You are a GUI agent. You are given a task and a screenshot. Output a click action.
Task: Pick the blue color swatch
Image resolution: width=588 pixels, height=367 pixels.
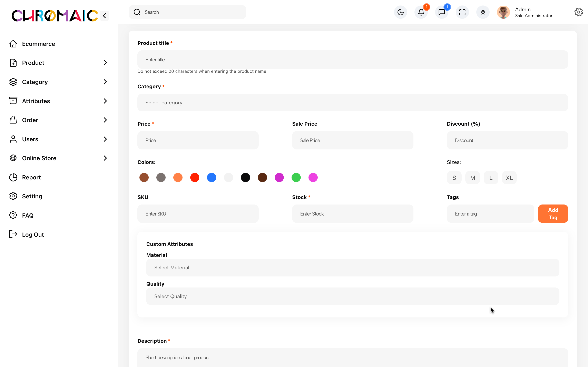(x=211, y=177)
